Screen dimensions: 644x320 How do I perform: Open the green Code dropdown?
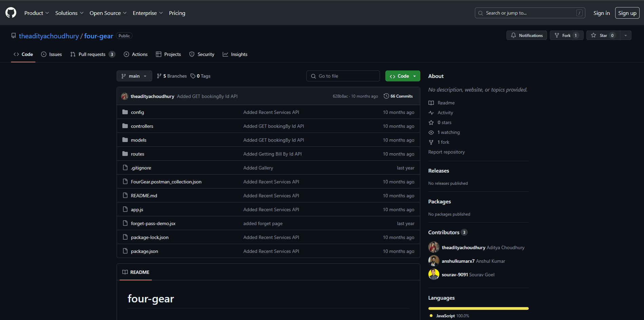pyautogui.click(x=403, y=76)
